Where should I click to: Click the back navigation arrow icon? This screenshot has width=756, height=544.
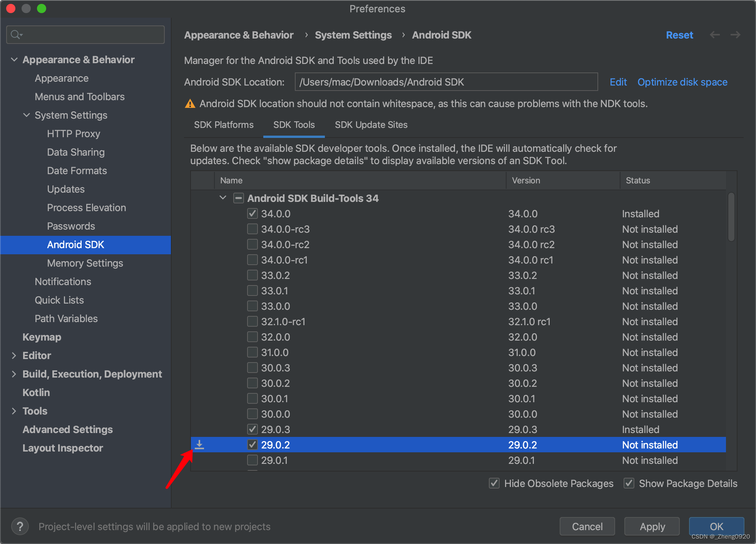715,35
